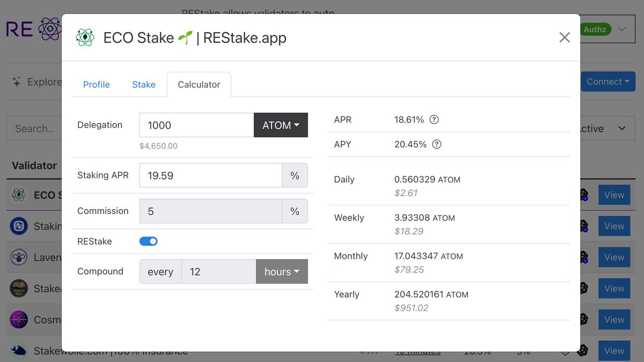Screen dimensions: 644x362
Task: Open the hours compound interval dropdown
Action: (x=282, y=271)
